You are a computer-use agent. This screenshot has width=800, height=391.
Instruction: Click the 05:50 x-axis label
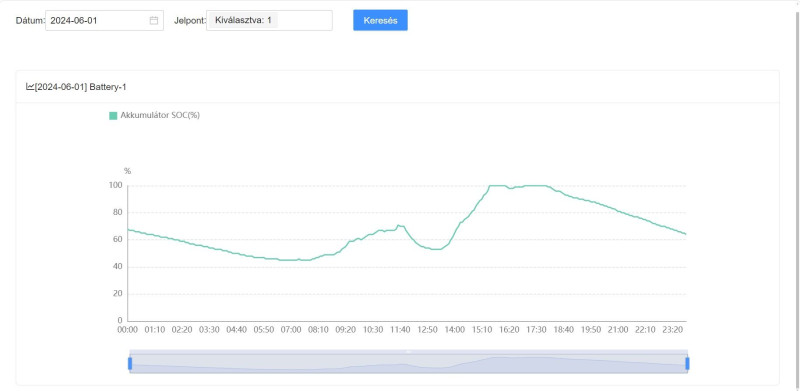[264, 330]
